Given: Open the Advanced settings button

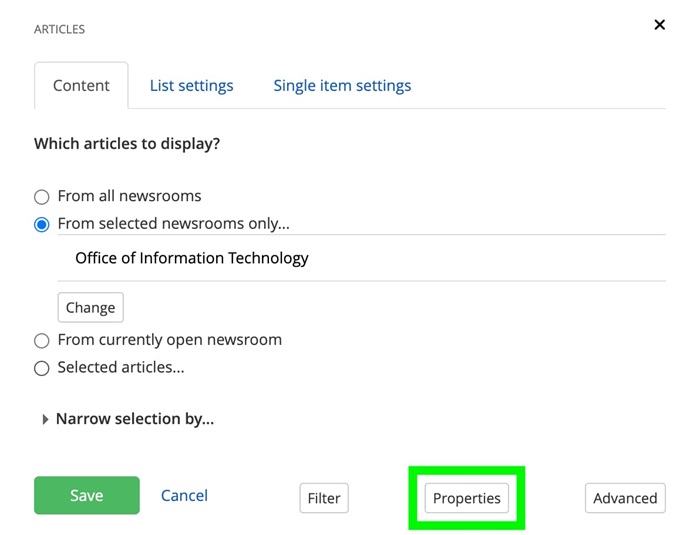Looking at the screenshot, I should 625,498.
